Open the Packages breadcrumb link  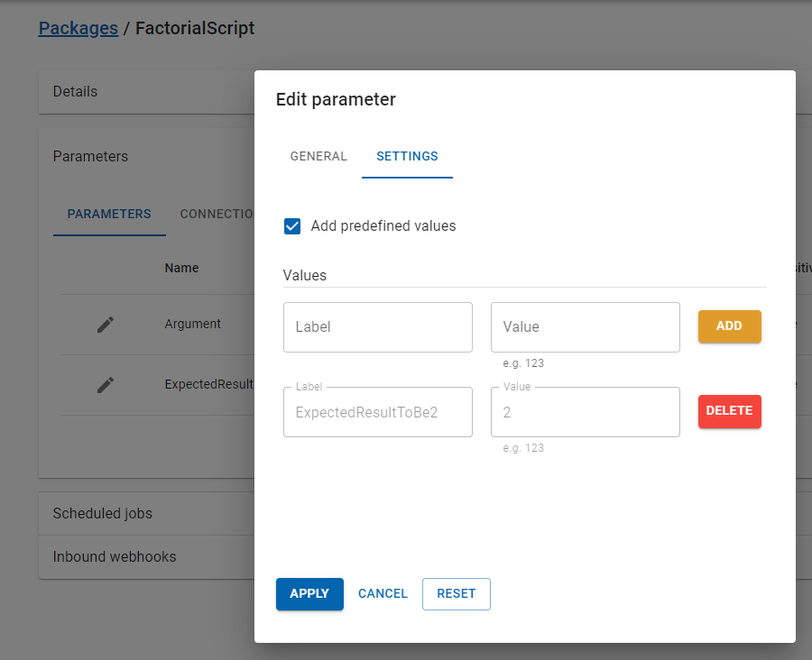tap(78, 28)
